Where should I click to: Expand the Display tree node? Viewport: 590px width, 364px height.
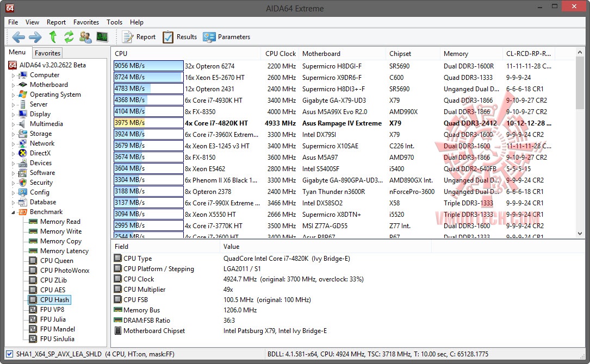[13, 114]
